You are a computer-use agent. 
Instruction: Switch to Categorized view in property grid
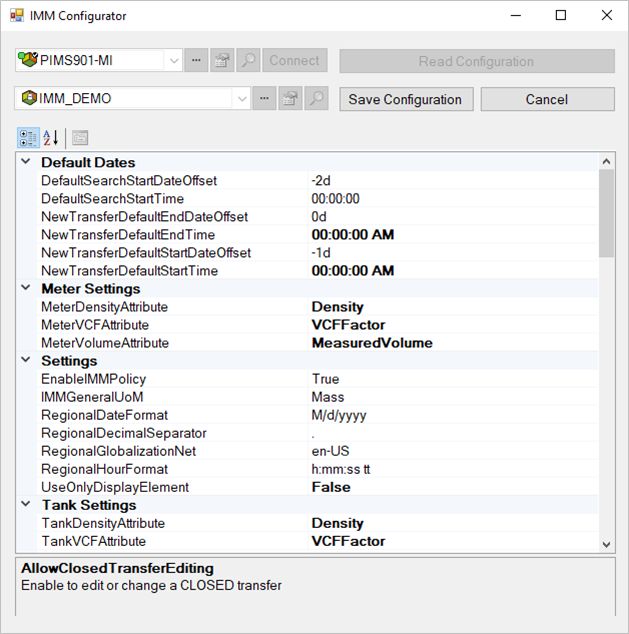28,137
